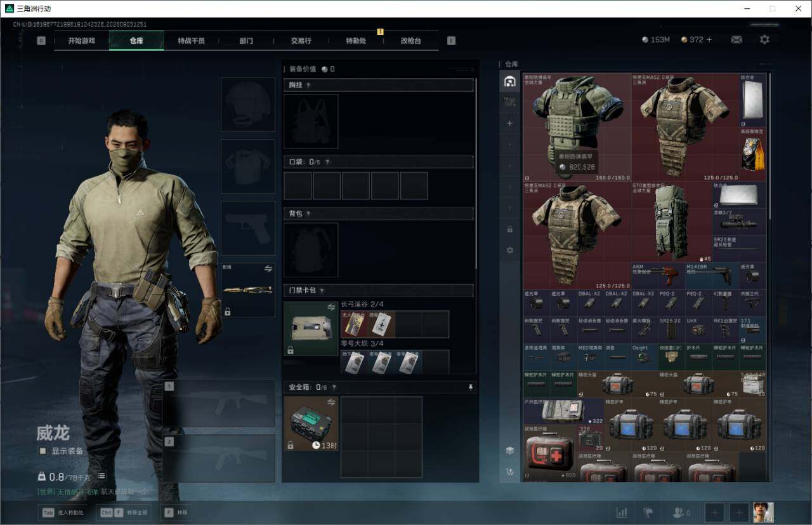Pin the 安全箱 section with the pin icon

pyautogui.click(x=470, y=387)
